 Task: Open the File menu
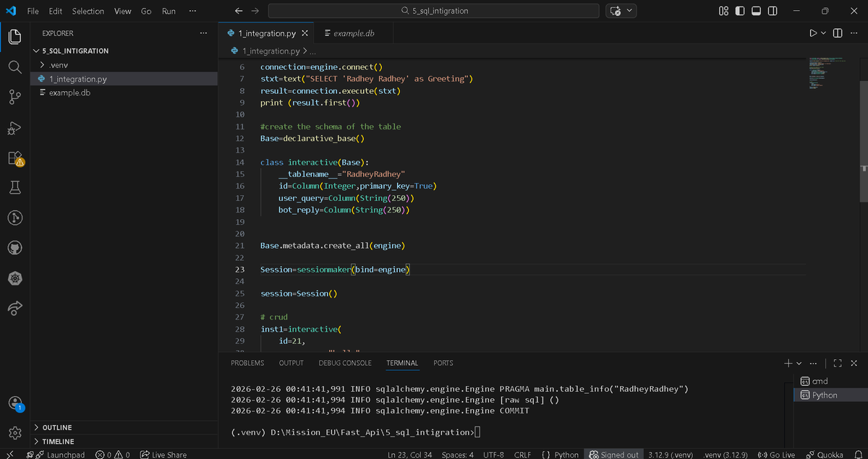[x=33, y=11]
